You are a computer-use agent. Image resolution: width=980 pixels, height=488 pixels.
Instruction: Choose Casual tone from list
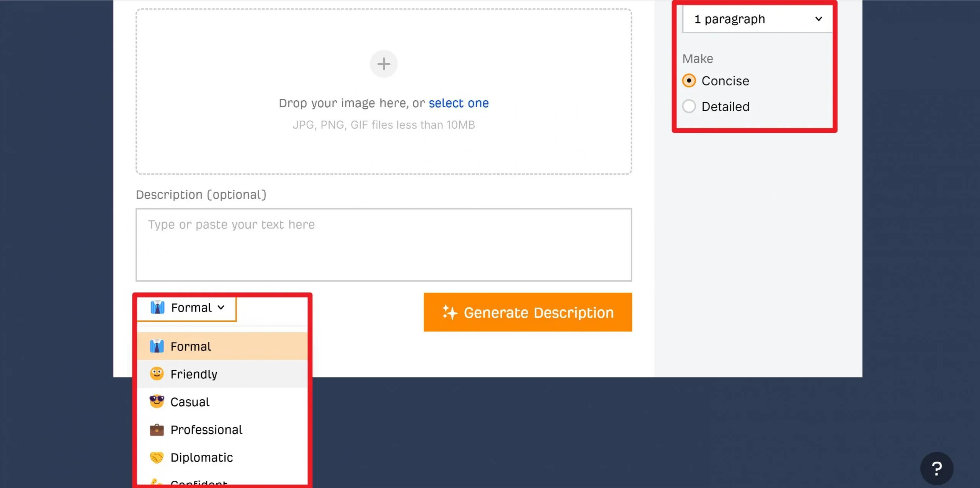[190, 402]
